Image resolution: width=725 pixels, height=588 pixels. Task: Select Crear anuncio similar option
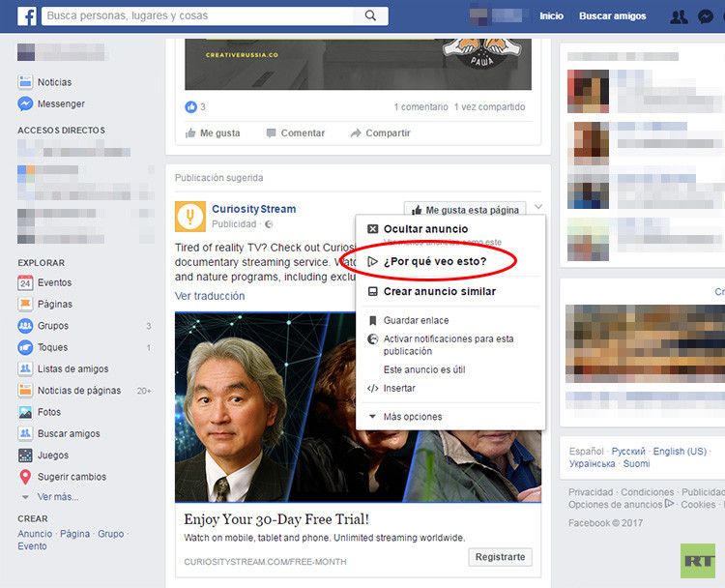[x=439, y=291]
